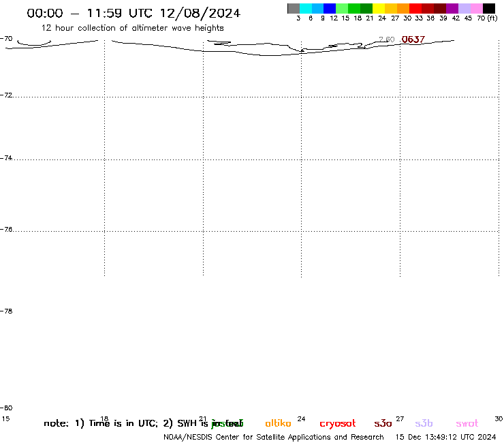Click the yellow swatch in the color bar
The image size is (504, 443).
tap(379, 8)
